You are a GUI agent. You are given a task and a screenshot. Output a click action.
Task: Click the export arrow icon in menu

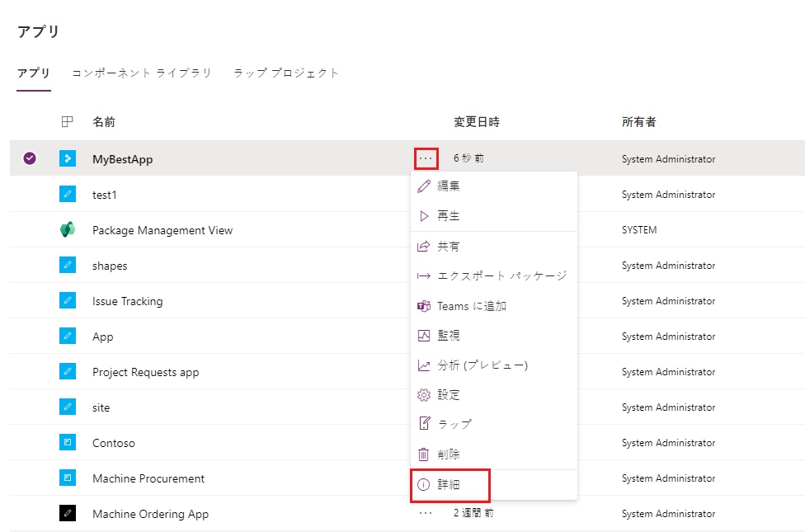(424, 276)
